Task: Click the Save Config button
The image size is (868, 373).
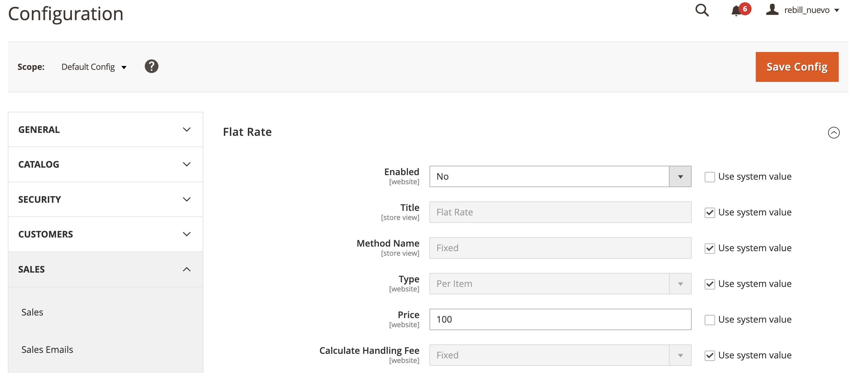Action: (796, 67)
